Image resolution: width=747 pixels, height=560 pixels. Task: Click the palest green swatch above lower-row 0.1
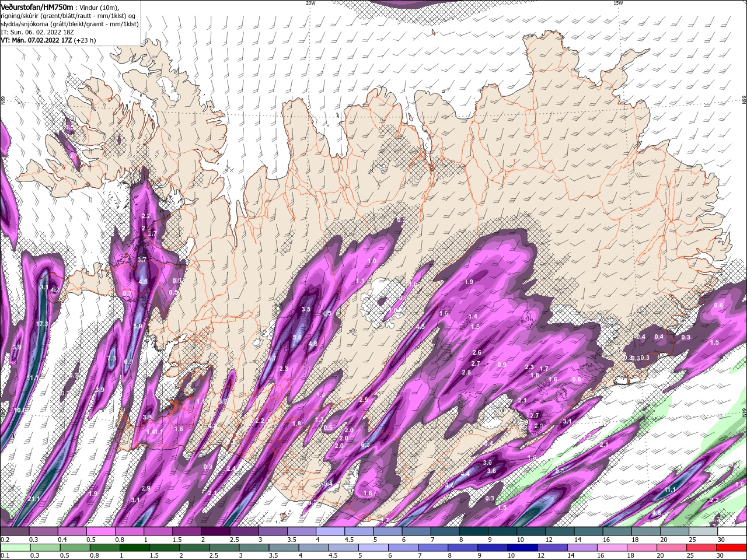click(15, 548)
